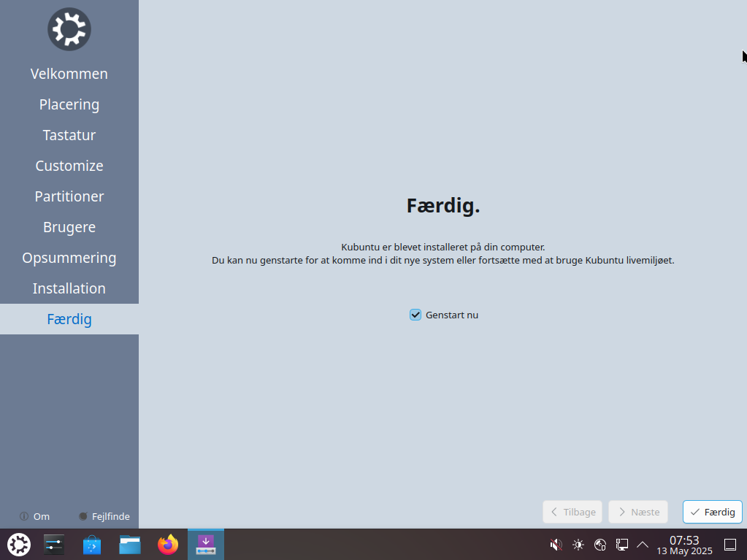Image resolution: width=747 pixels, height=560 pixels.
Task: Select the Tastatur step in sidebar
Action: (69, 135)
